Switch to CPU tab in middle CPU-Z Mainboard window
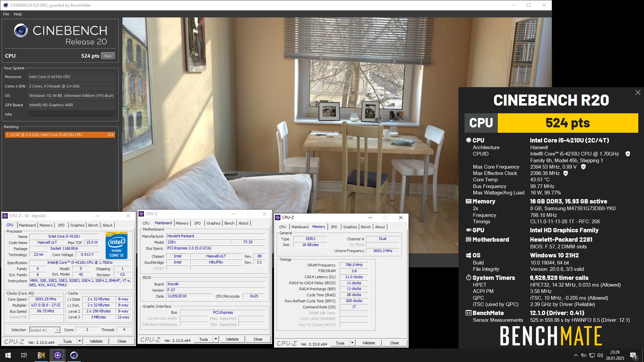This screenshot has width=644, height=362. [x=146, y=223]
